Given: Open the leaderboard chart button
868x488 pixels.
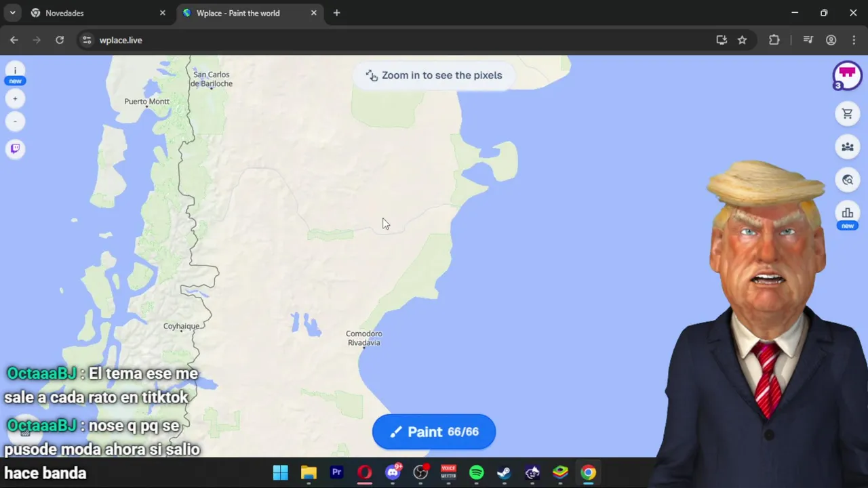Looking at the screenshot, I should (x=848, y=213).
